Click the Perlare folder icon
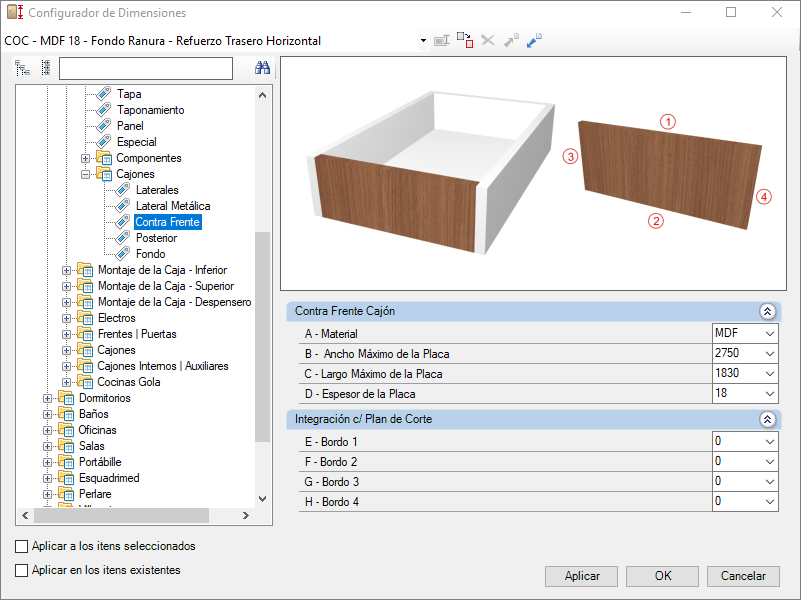801x600 pixels. coord(66,494)
